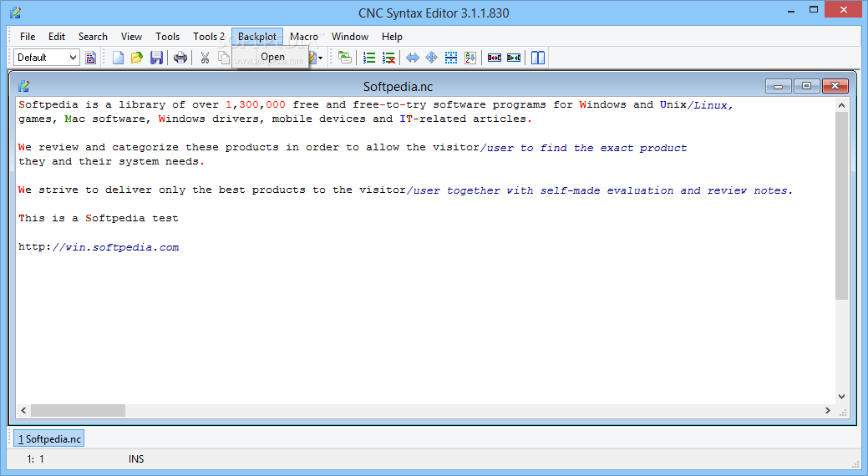Open the Edit menu
This screenshot has width=868, height=476.
57,37
